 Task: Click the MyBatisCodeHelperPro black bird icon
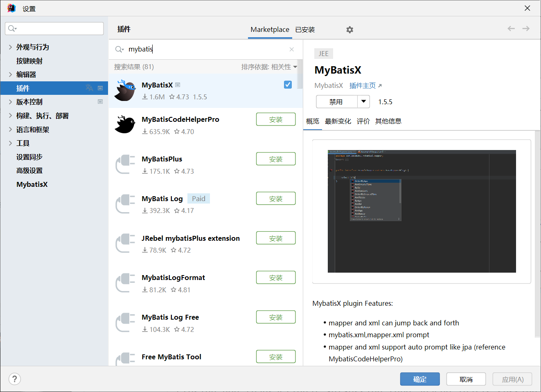[x=125, y=125]
